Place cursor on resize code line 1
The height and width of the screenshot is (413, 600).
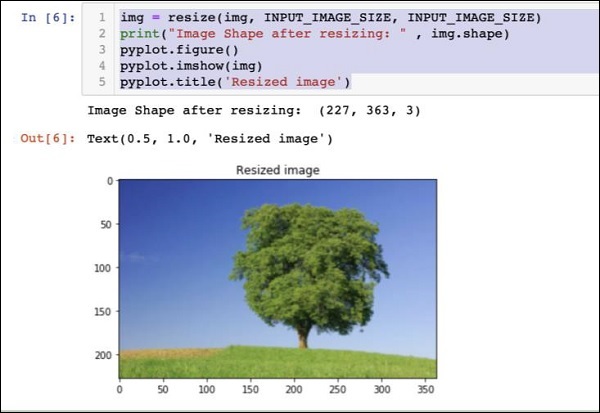331,18
